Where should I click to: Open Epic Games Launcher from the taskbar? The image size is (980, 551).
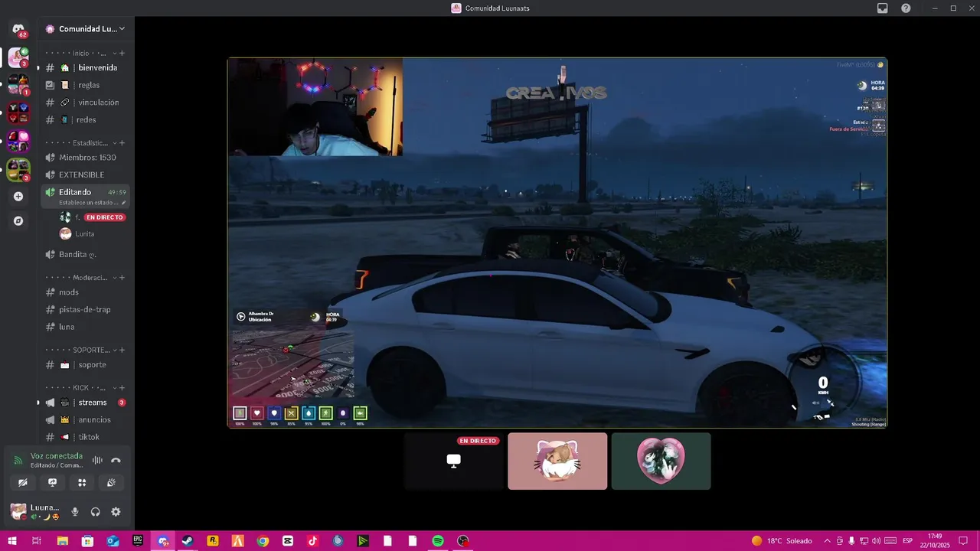138,541
